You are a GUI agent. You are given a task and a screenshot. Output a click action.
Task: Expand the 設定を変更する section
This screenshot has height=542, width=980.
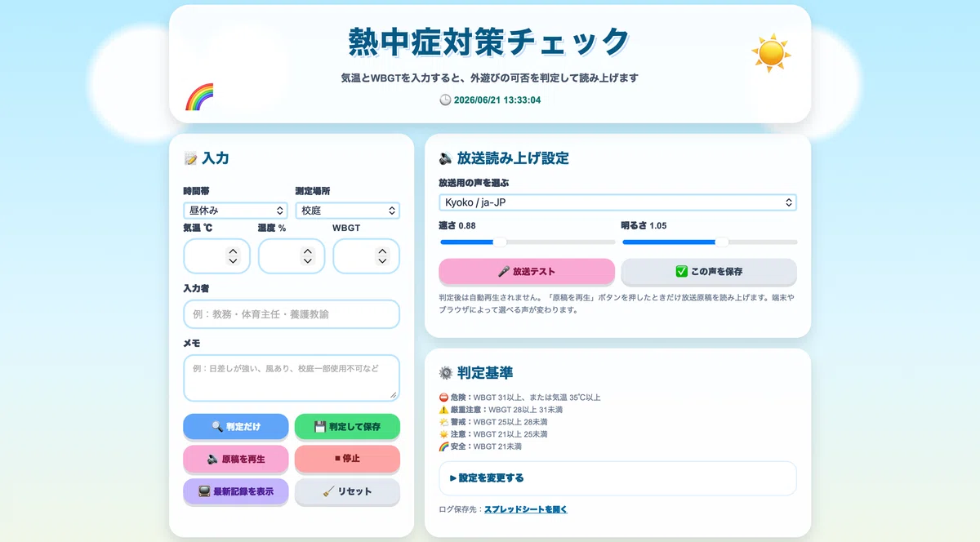(617, 478)
